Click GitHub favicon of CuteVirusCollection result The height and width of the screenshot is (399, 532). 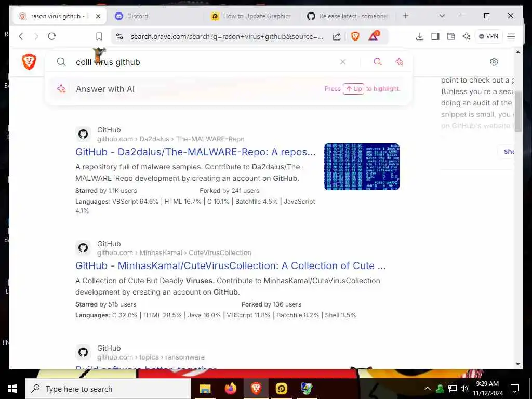(x=83, y=248)
